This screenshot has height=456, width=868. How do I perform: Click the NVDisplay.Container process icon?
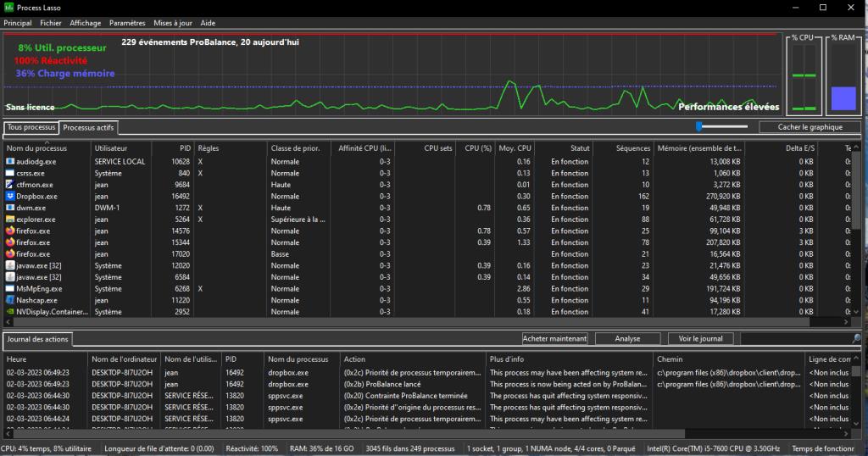[10, 312]
